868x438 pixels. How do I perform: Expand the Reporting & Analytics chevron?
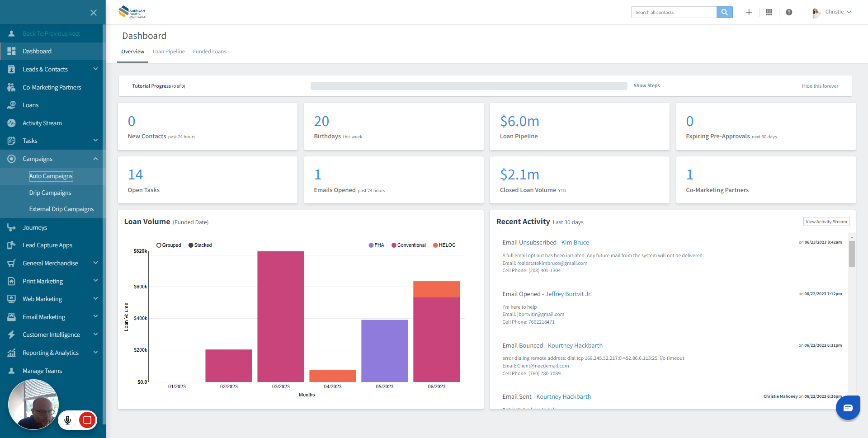tap(95, 352)
